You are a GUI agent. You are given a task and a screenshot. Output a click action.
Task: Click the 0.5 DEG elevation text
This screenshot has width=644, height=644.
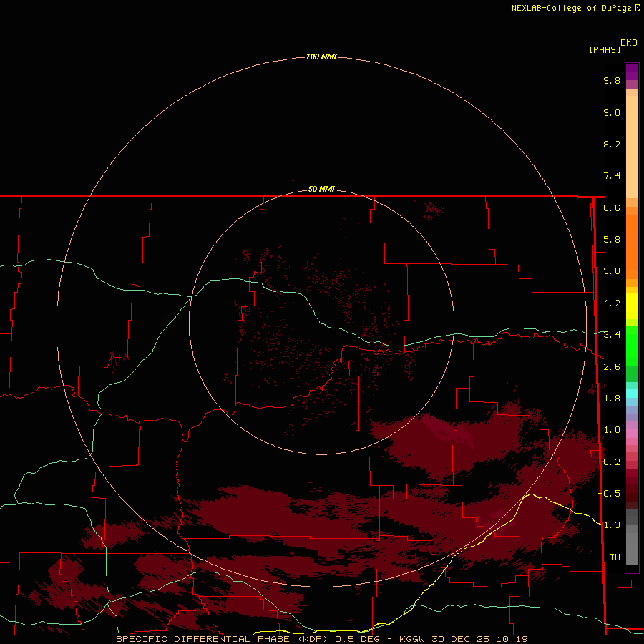pyautogui.click(x=357, y=639)
